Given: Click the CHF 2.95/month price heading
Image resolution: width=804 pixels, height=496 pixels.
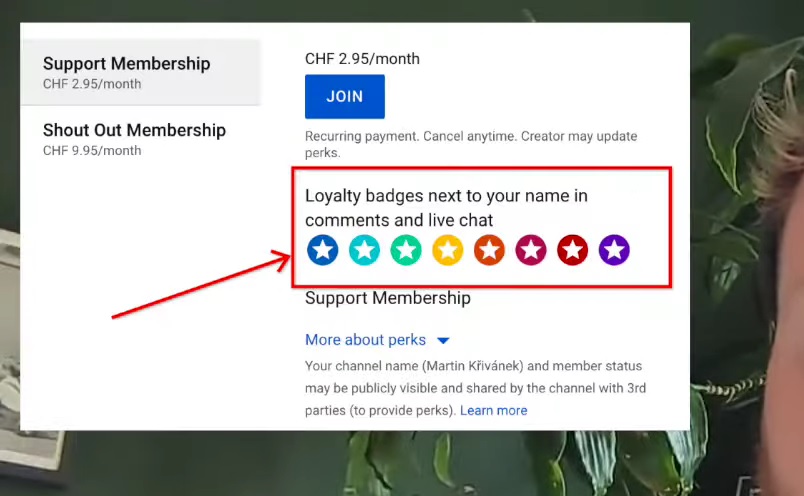Looking at the screenshot, I should [362, 58].
